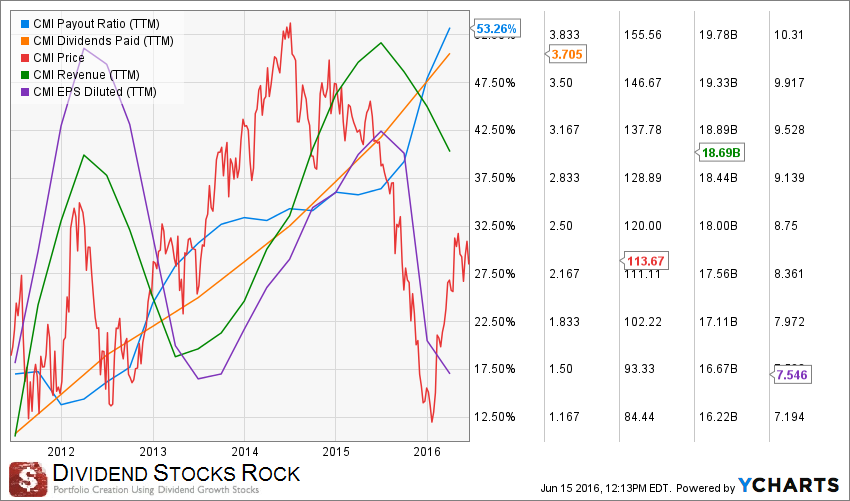Click the orange CMI Dividends Paid legend swatch

point(25,40)
